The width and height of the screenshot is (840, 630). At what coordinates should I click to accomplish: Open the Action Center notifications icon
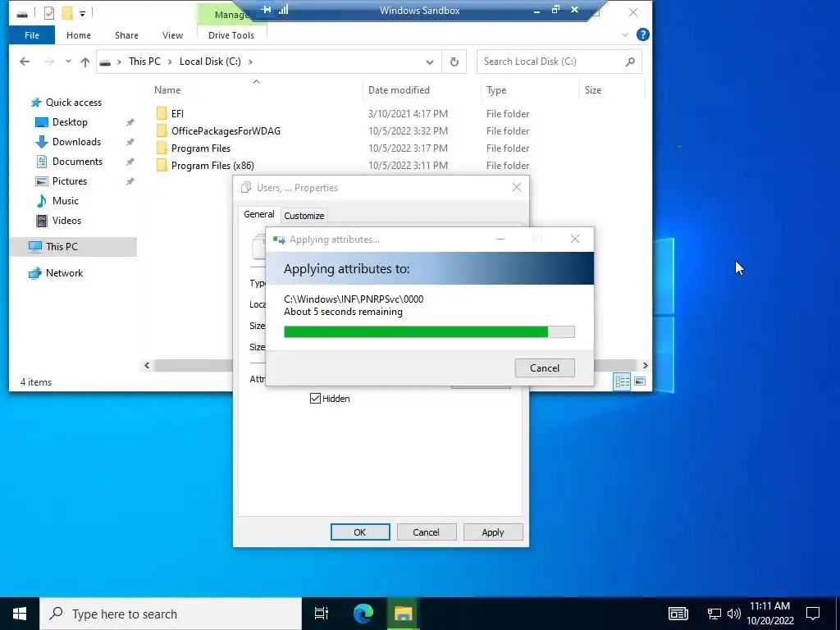(813, 614)
